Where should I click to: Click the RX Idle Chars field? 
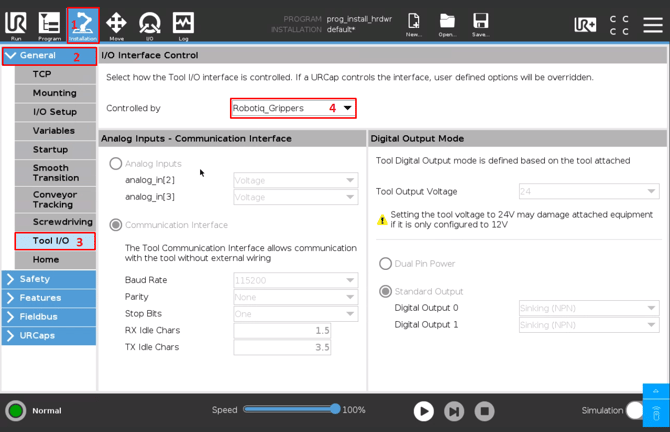pyautogui.click(x=282, y=330)
